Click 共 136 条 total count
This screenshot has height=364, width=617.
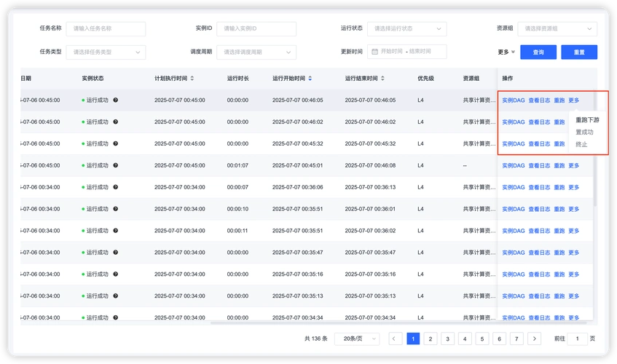click(x=315, y=339)
